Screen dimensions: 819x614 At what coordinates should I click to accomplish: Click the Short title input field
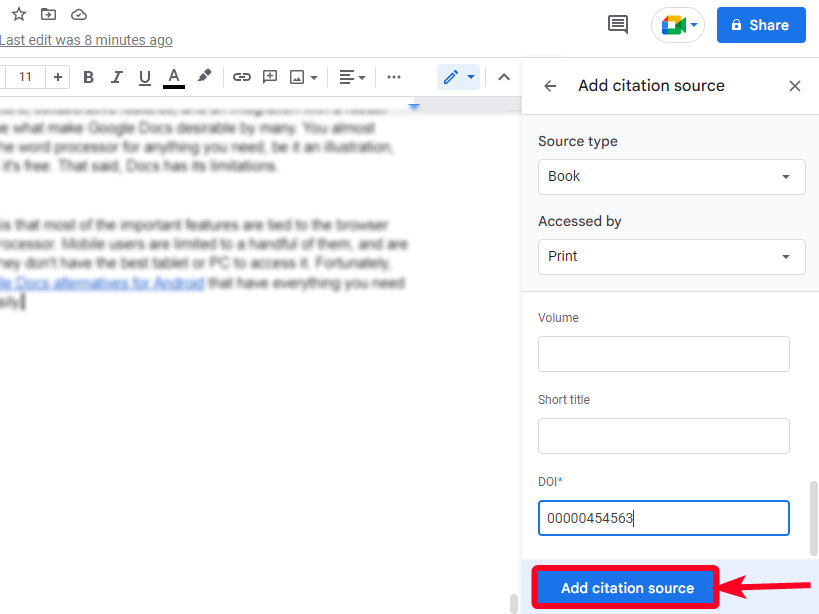click(663, 436)
